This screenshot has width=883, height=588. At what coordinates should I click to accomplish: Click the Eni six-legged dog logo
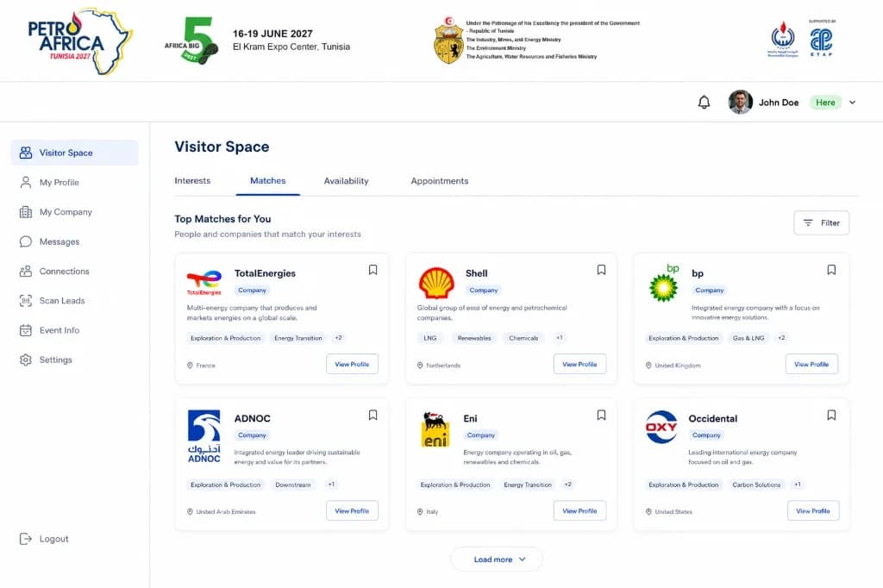(435, 429)
